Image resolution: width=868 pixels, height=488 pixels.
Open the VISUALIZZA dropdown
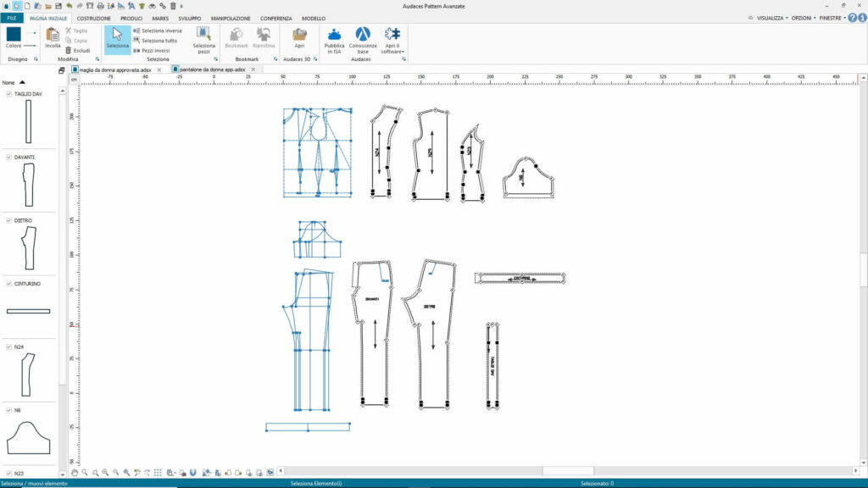[772, 19]
